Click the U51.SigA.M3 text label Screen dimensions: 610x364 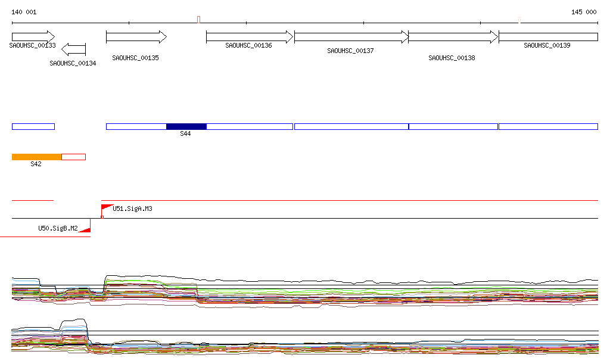pyautogui.click(x=133, y=209)
